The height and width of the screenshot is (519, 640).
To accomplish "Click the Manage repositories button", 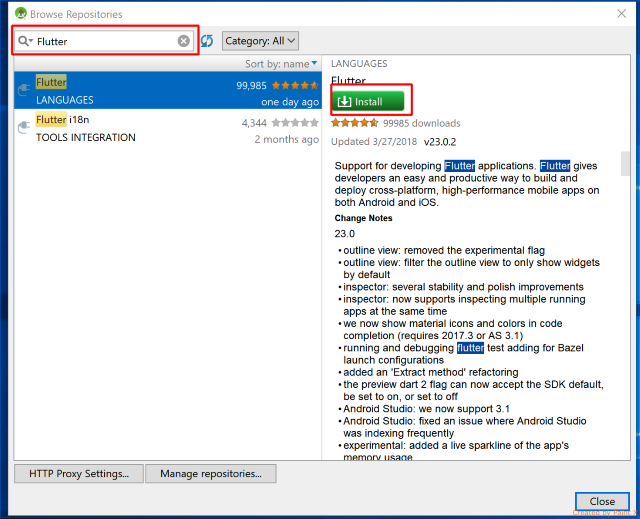I will [211, 473].
